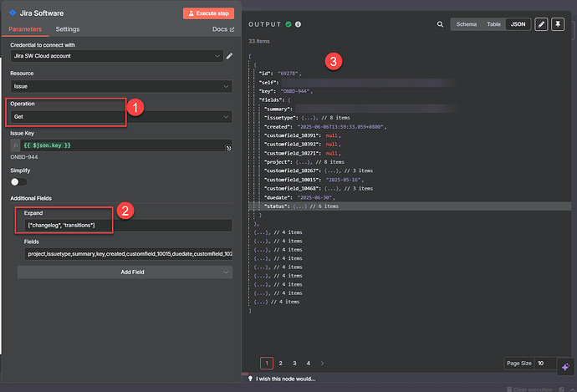The image size is (577, 392).
Task: Open the Operation dropdown showing Get
Action: click(x=121, y=117)
